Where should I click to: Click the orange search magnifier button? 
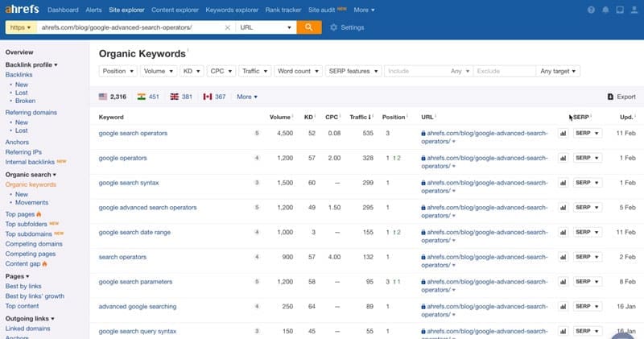click(309, 27)
